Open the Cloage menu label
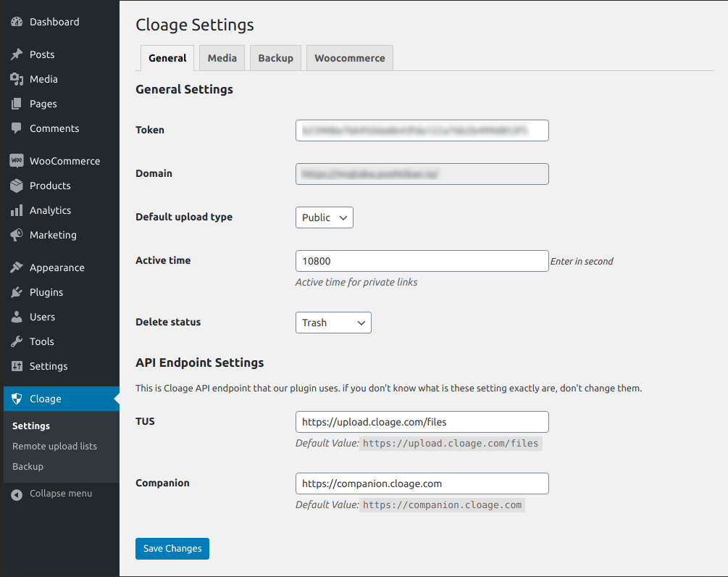728x577 pixels. pos(46,399)
